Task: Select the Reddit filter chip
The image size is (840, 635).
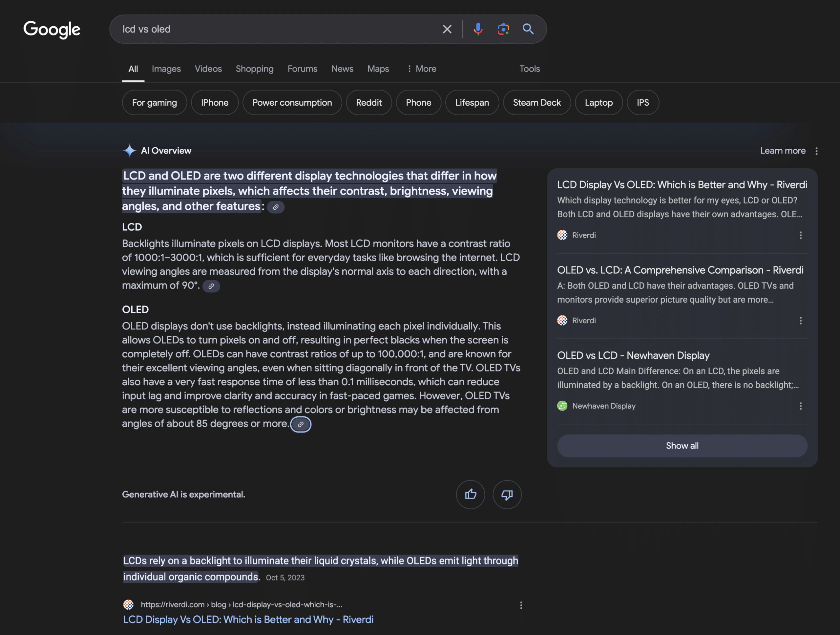Action: pos(369,102)
